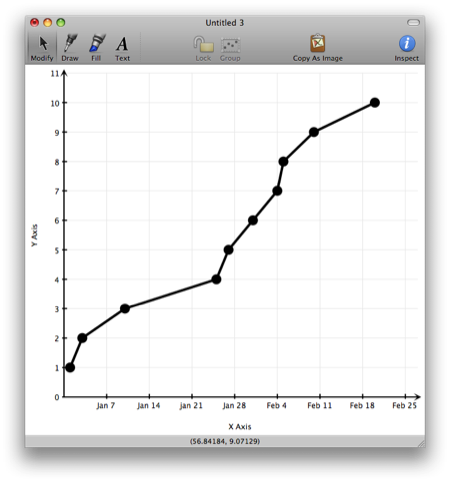Click the Jan 7 tick label
The image size is (450, 482).
[x=106, y=405]
